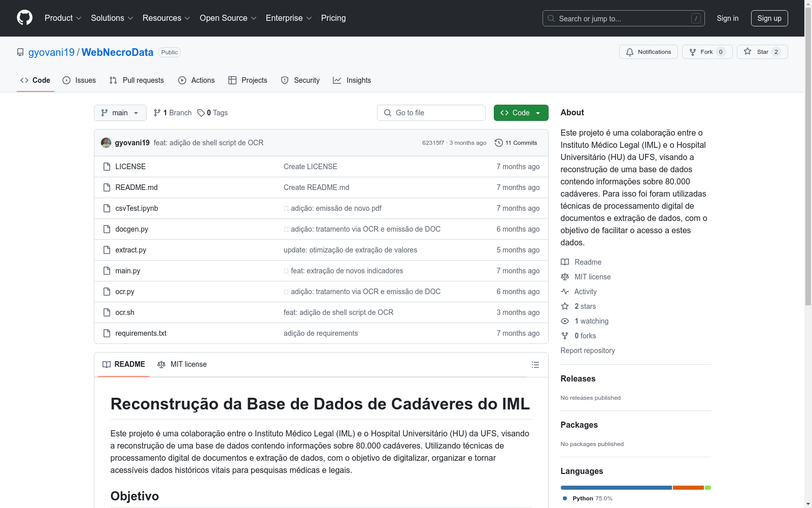Click the README outline list icon
812x508 pixels.
click(535, 365)
